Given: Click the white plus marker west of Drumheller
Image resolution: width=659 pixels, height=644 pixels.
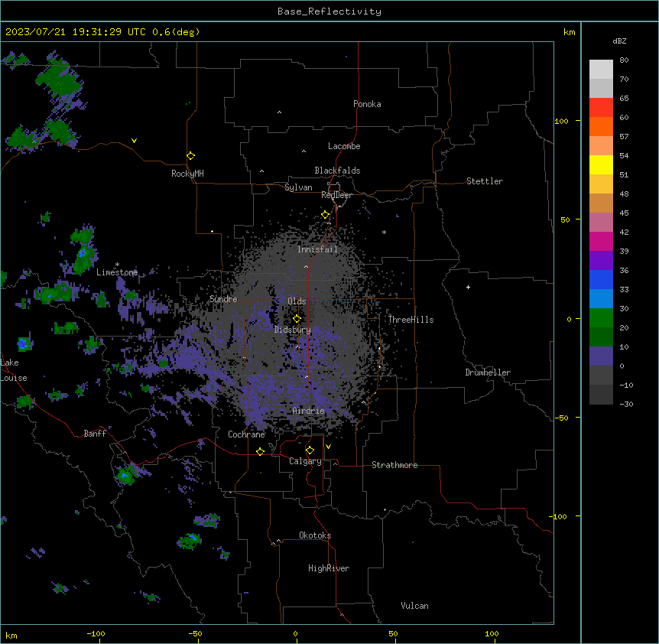Looking at the screenshot, I should [x=468, y=287].
